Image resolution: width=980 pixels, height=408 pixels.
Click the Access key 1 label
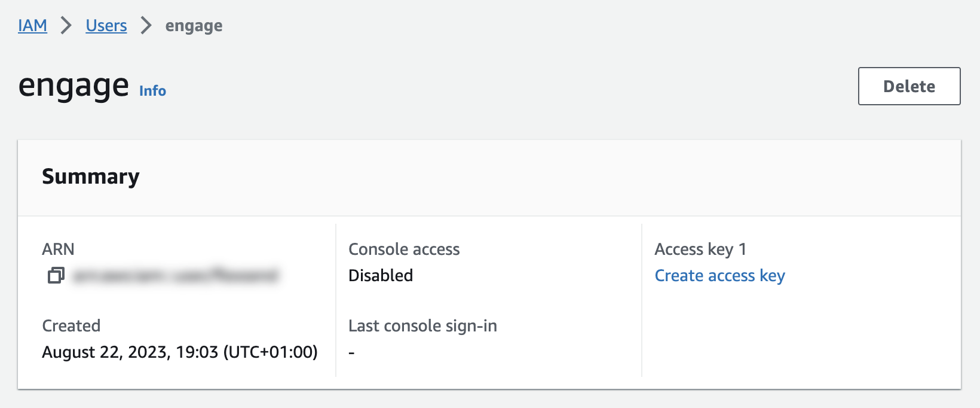[x=700, y=249]
